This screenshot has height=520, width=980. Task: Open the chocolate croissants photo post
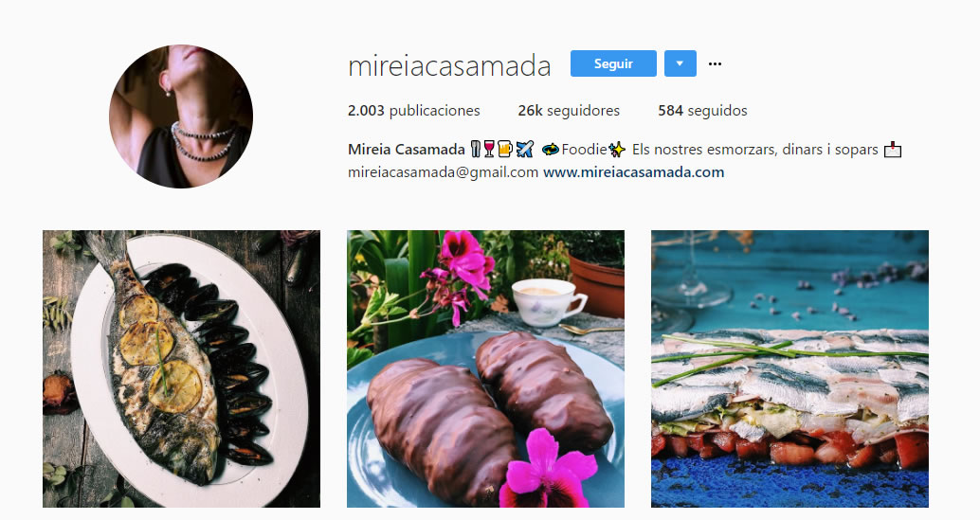click(x=485, y=368)
